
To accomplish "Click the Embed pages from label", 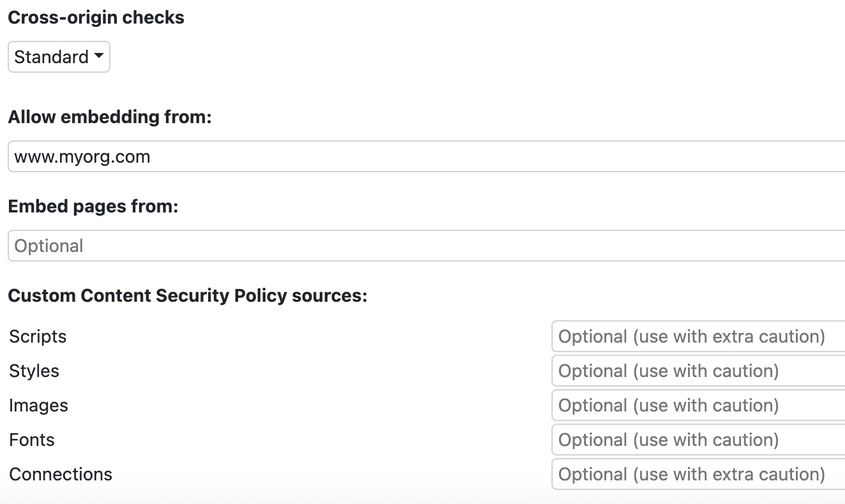I will [x=93, y=206].
